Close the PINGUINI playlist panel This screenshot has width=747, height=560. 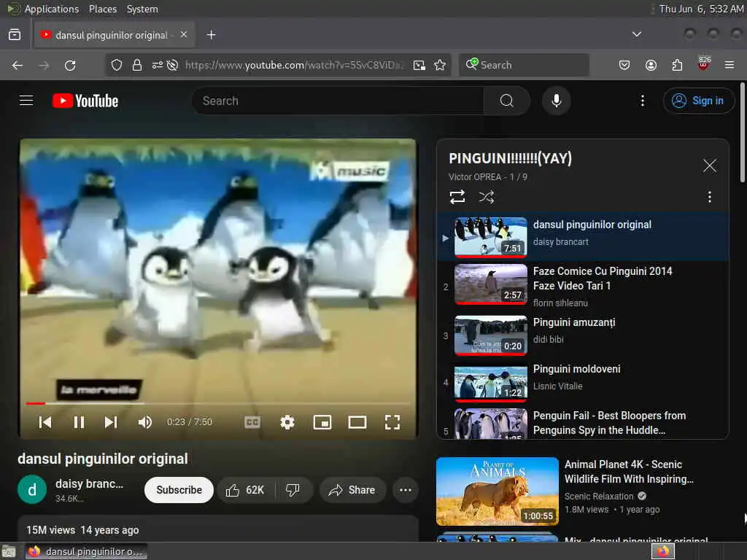pyautogui.click(x=709, y=166)
